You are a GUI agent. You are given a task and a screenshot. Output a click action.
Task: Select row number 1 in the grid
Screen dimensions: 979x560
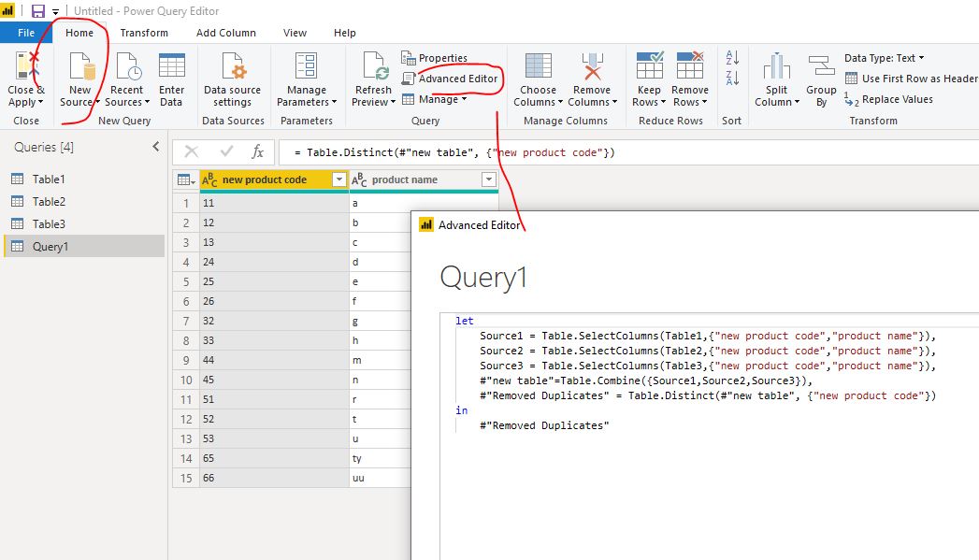(186, 203)
